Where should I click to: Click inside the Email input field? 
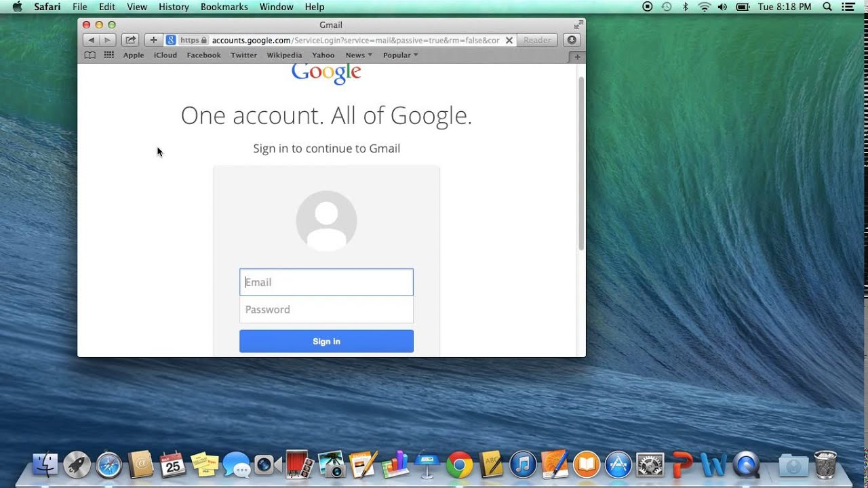(326, 282)
